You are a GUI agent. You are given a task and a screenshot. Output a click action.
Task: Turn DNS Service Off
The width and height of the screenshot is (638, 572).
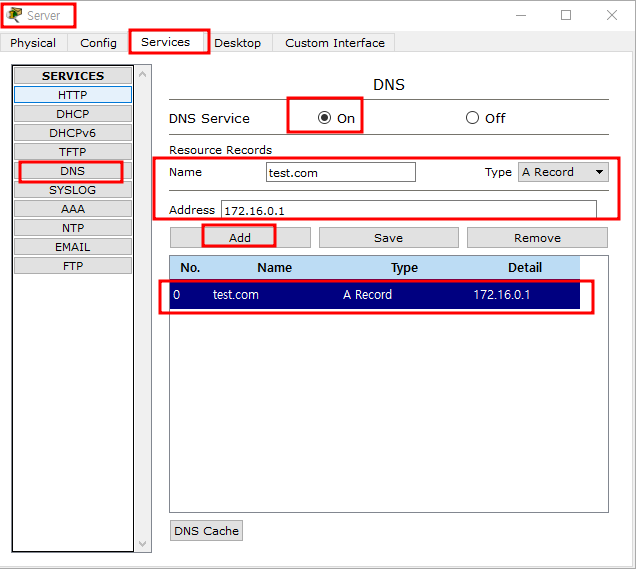click(472, 118)
